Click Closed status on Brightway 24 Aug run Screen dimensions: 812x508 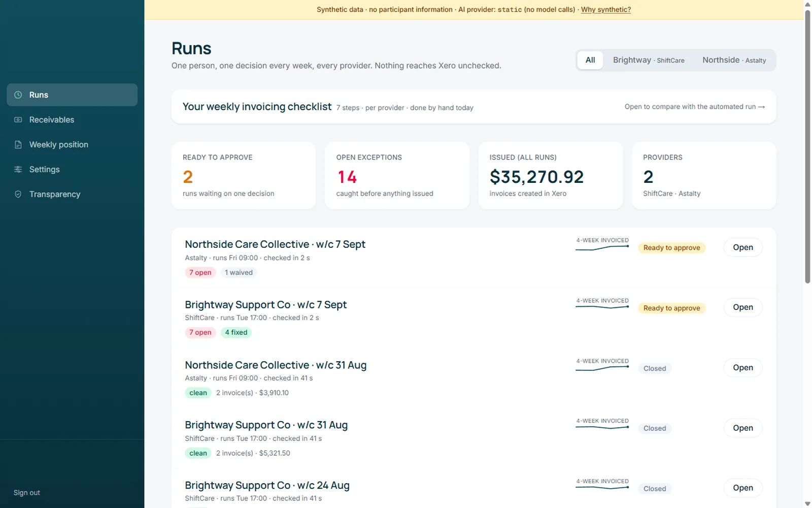coord(655,489)
